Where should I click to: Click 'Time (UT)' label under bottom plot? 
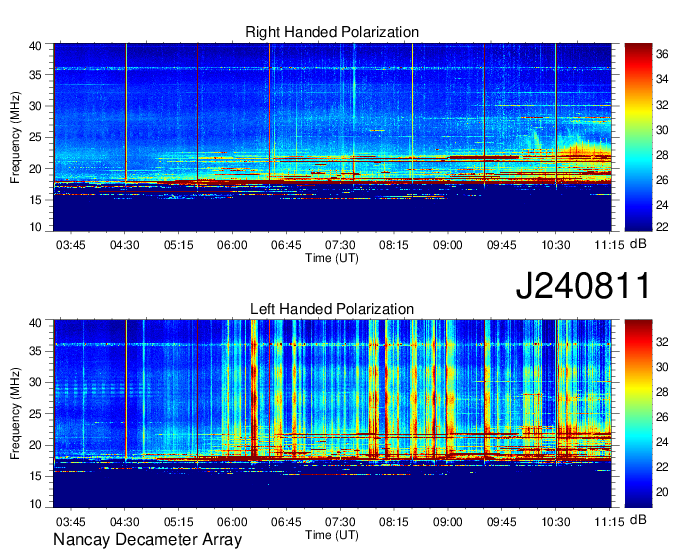[x=332, y=535]
